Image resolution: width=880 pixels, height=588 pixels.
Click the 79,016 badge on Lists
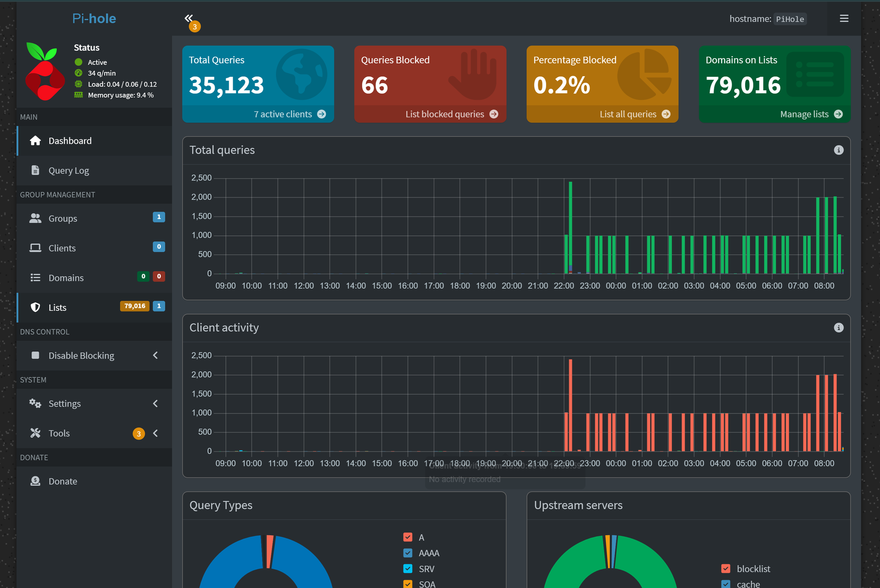(134, 306)
